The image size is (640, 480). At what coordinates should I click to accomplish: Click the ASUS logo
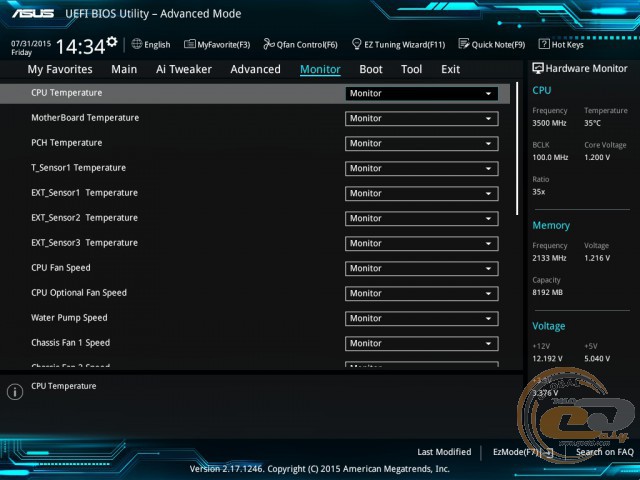click(x=33, y=13)
